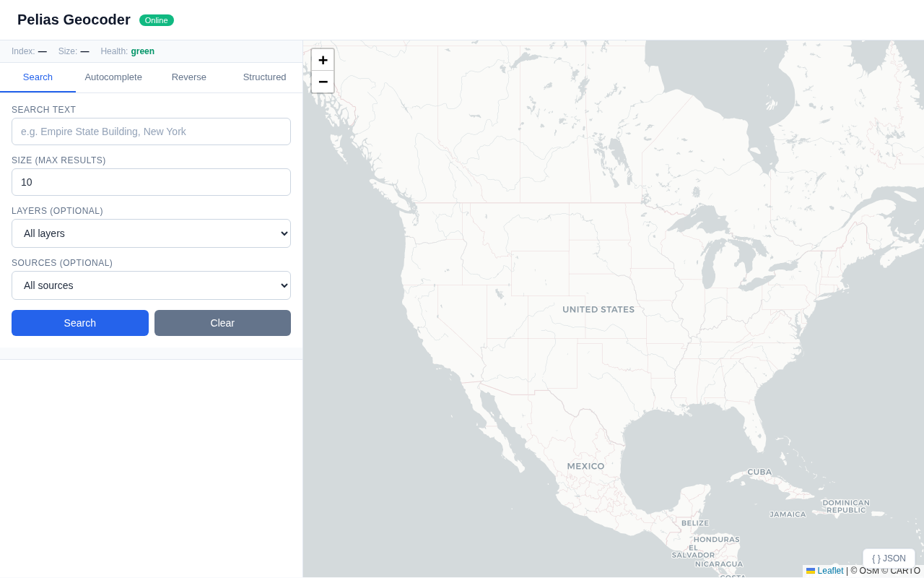Screen dimensions: 924x578
Task: Click the green Health indicator
Action: coord(142,51)
